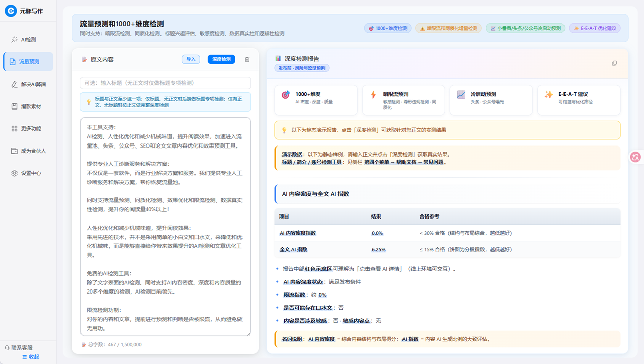644x364 pixels.
Task: Click the 更多功能 grid icon
Action: pos(15,128)
